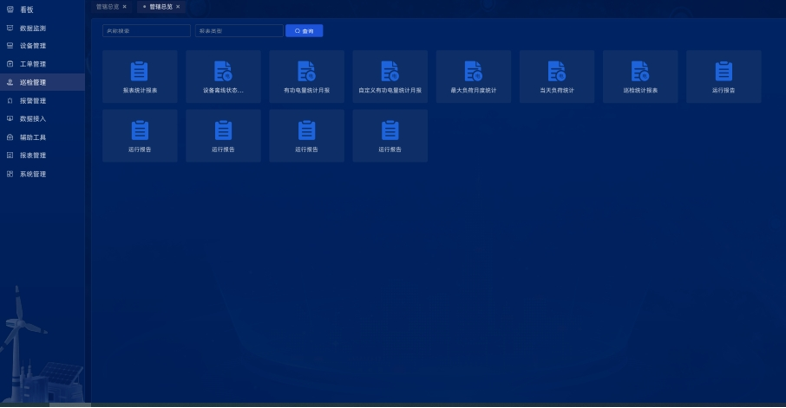Image resolution: width=786 pixels, height=408 pixels.
Task: Open the 报表类型 type dropdown field
Action: pyautogui.click(x=238, y=31)
